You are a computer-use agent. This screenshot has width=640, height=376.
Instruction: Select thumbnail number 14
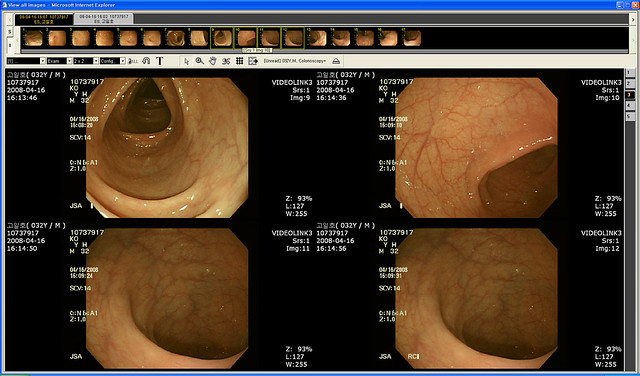(341, 38)
